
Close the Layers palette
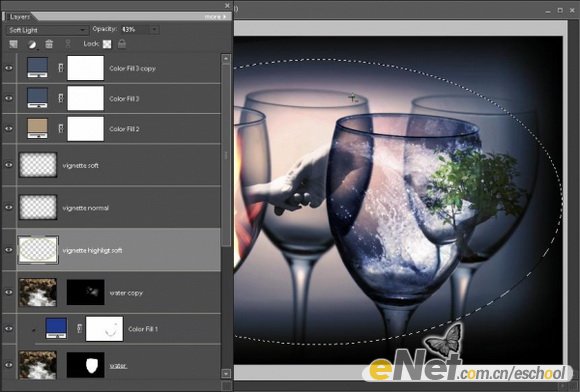227,6
